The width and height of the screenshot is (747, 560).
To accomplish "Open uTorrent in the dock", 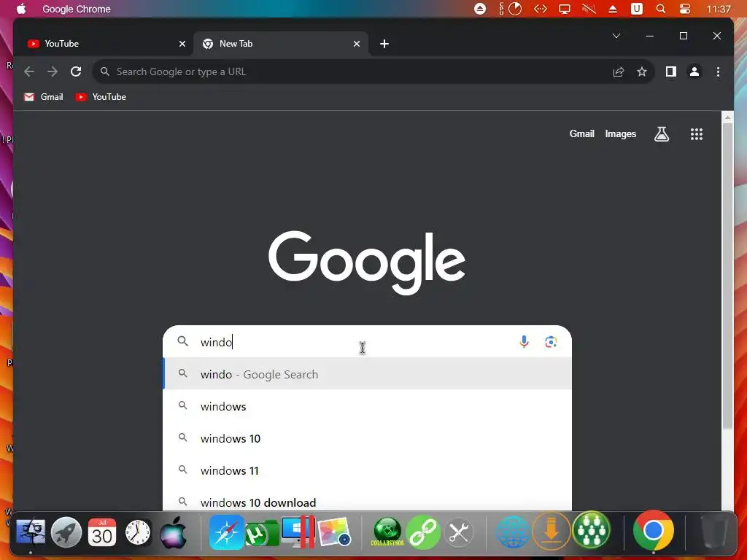I will point(262,533).
